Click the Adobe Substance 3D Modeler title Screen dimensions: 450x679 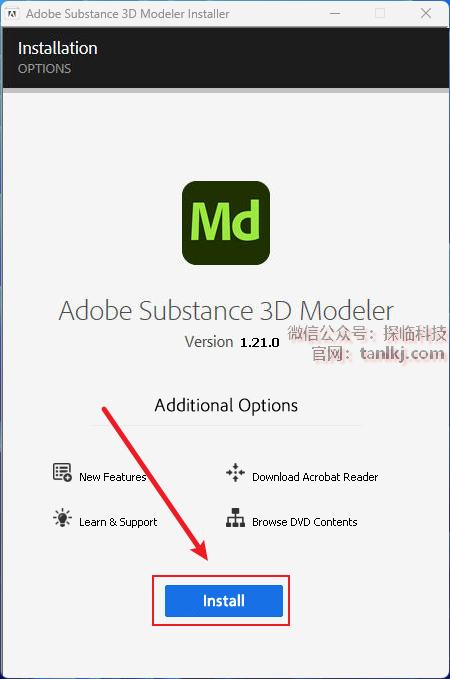point(226,310)
